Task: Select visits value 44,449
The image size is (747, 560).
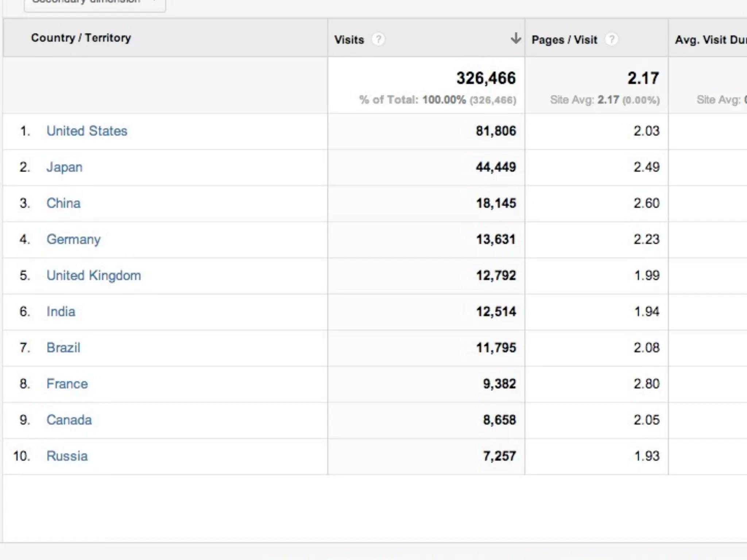Action: click(x=496, y=167)
